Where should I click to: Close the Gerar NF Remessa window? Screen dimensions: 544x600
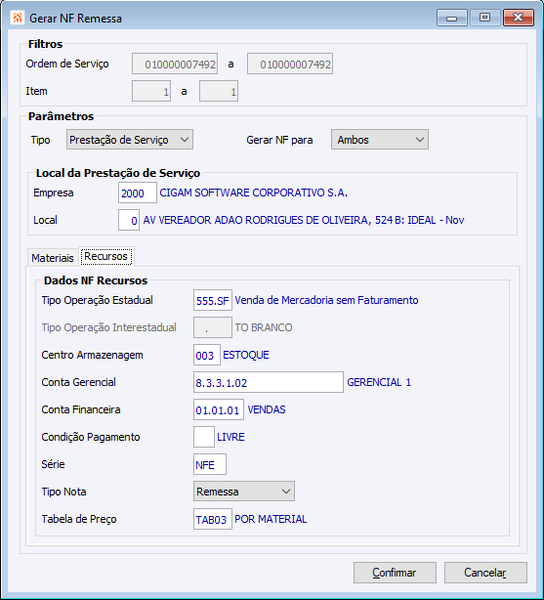coord(518,18)
